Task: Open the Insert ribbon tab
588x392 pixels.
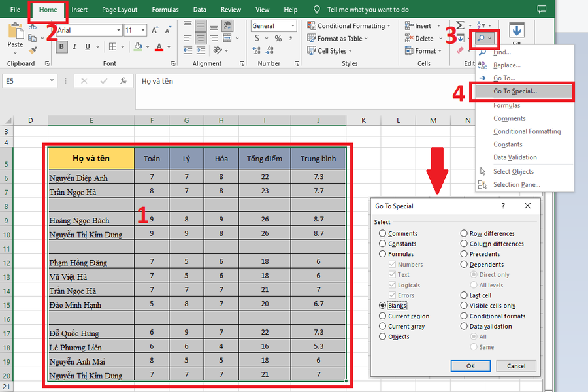Action: point(79,10)
